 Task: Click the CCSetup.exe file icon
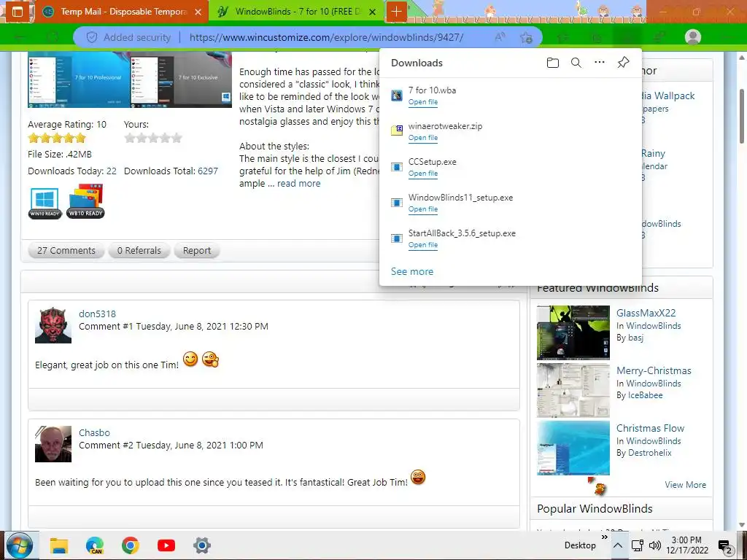pyautogui.click(x=396, y=167)
